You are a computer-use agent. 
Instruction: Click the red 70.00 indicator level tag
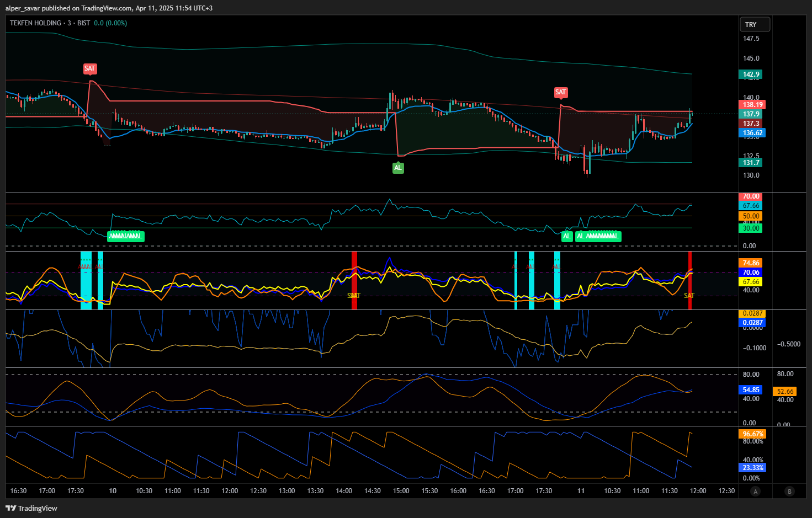pos(751,196)
